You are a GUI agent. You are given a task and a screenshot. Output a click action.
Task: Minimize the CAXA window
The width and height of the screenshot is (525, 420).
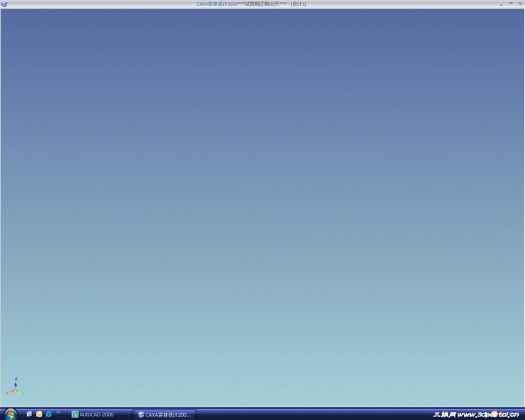(x=501, y=4)
